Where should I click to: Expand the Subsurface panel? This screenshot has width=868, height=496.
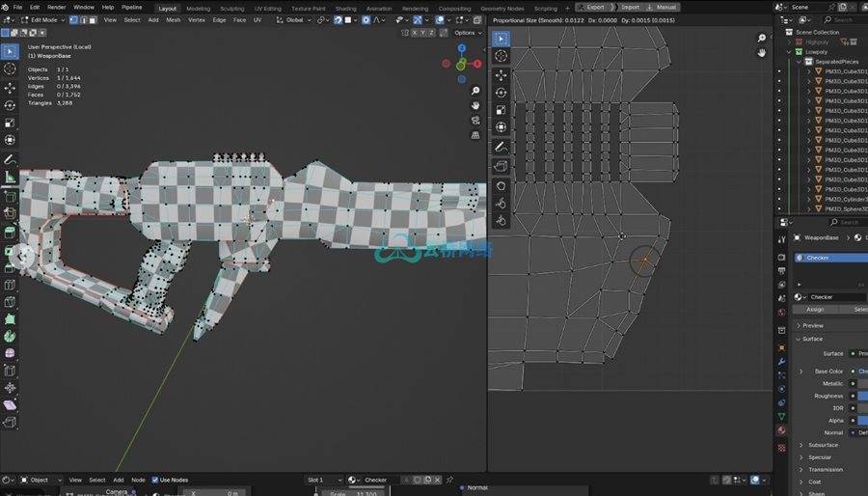point(822,445)
